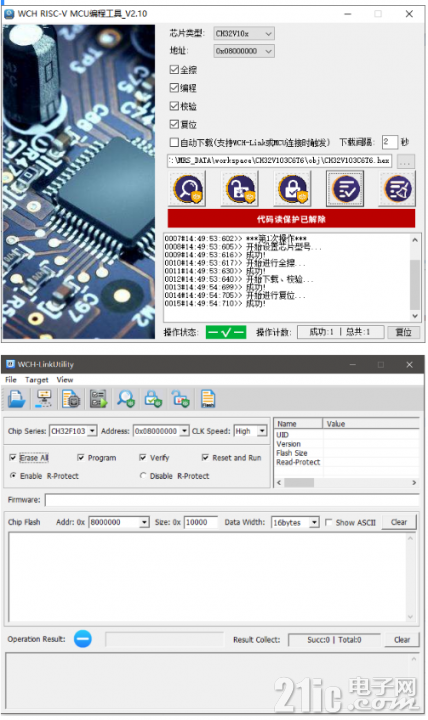
Task: Uncheck the 复位 checkbox
Action: point(174,124)
